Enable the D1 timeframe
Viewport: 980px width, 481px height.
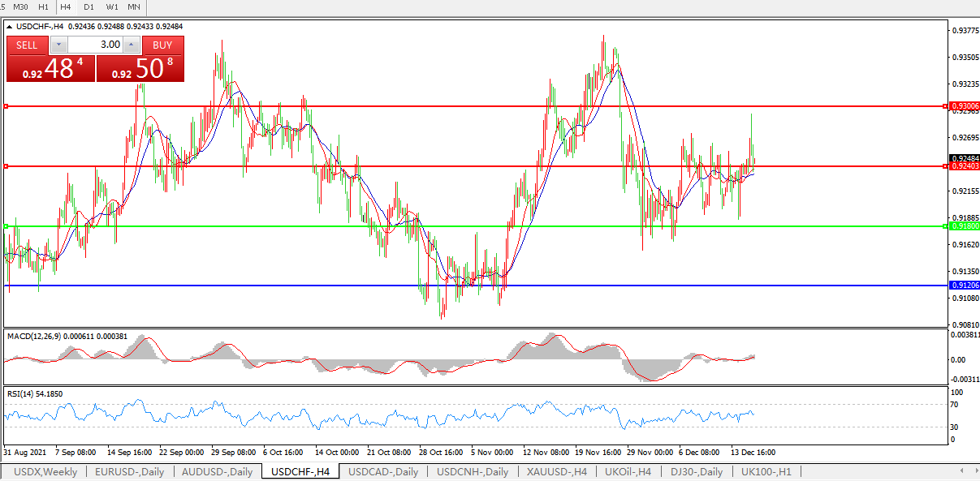(x=89, y=6)
